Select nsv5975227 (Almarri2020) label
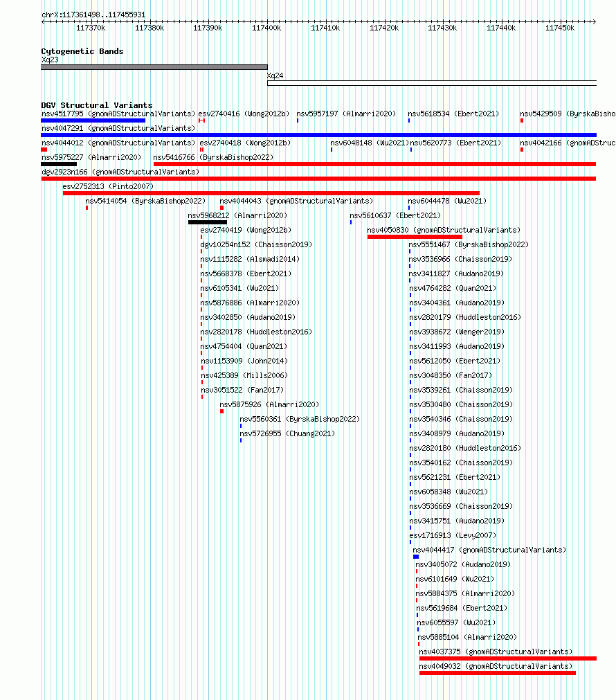Screen dimensions: 616x700 coord(91,157)
